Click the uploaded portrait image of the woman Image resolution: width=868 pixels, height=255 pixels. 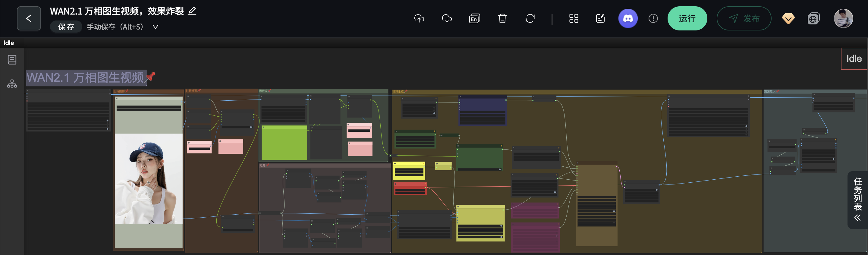pos(149,178)
